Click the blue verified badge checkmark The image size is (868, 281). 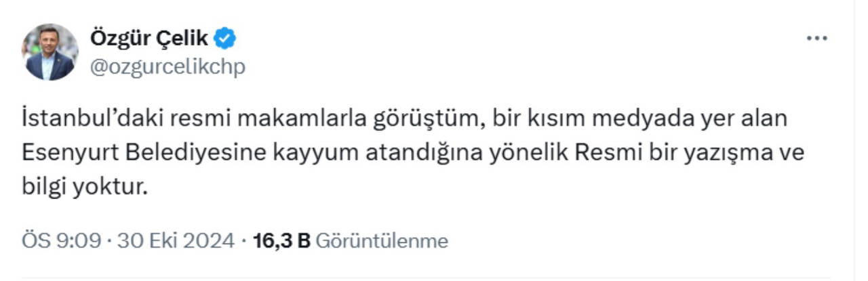coord(225,39)
